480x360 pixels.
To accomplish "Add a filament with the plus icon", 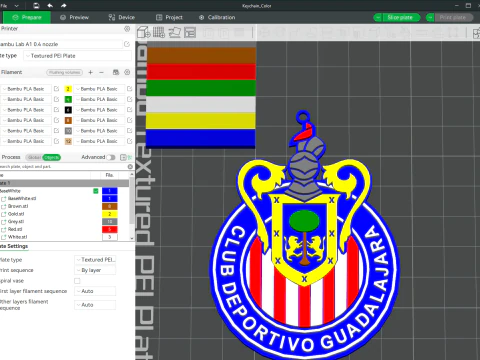I will [x=90, y=72].
